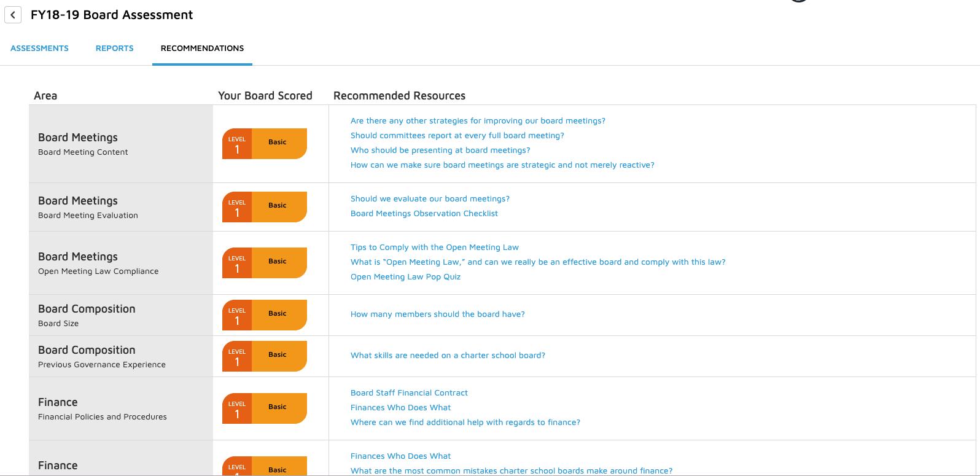Select 'Should we evaluate our board meetings?' link
980x476 pixels.
point(429,198)
